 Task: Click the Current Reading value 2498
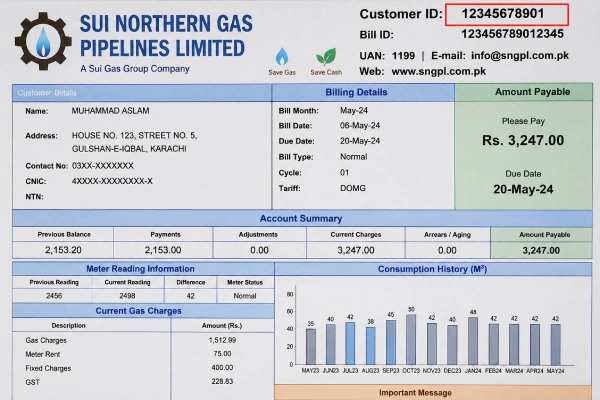[x=127, y=296]
